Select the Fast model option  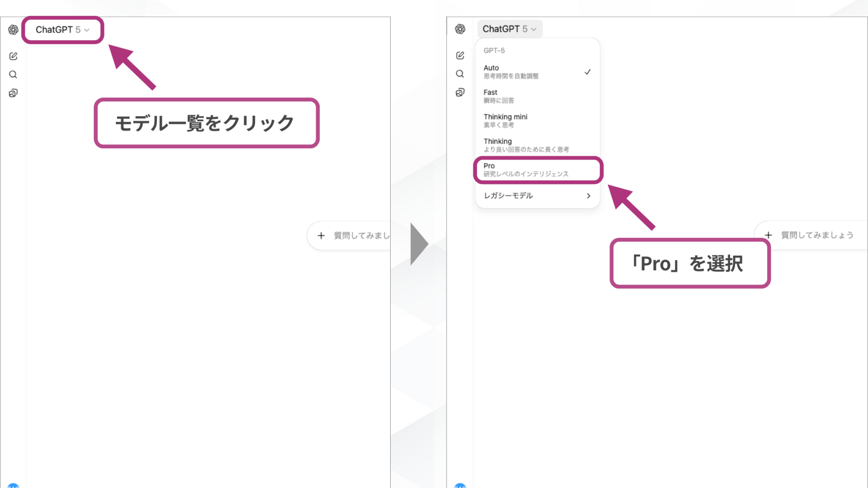point(538,96)
